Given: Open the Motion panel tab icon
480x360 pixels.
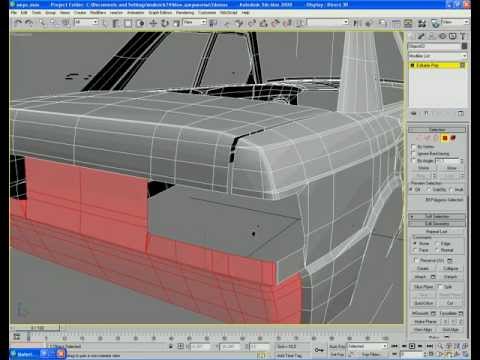Looking at the screenshot, I should (442, 36).
